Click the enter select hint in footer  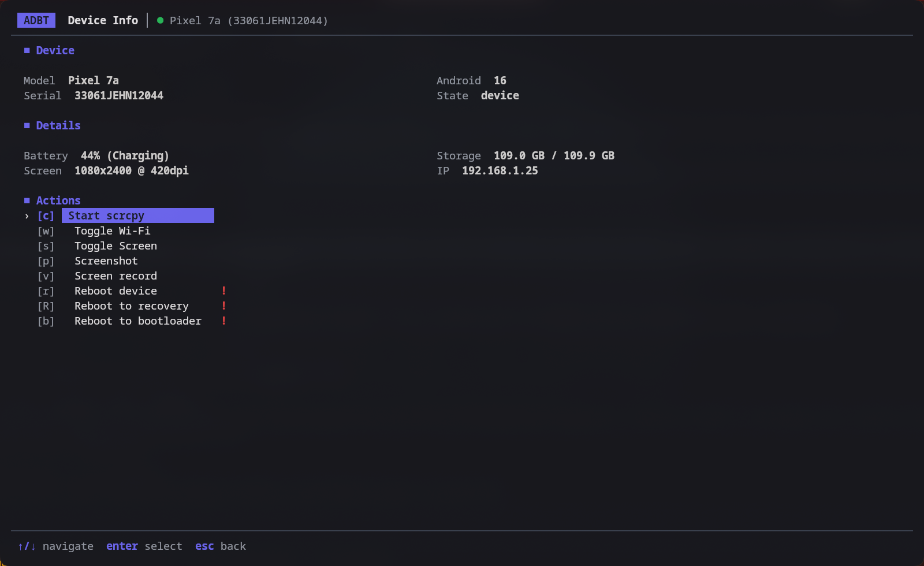pyautogui.click(x=144, y=546)
